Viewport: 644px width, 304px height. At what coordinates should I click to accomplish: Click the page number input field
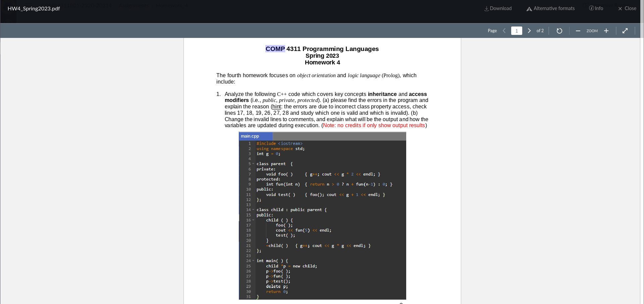click(x=517, y=31)
